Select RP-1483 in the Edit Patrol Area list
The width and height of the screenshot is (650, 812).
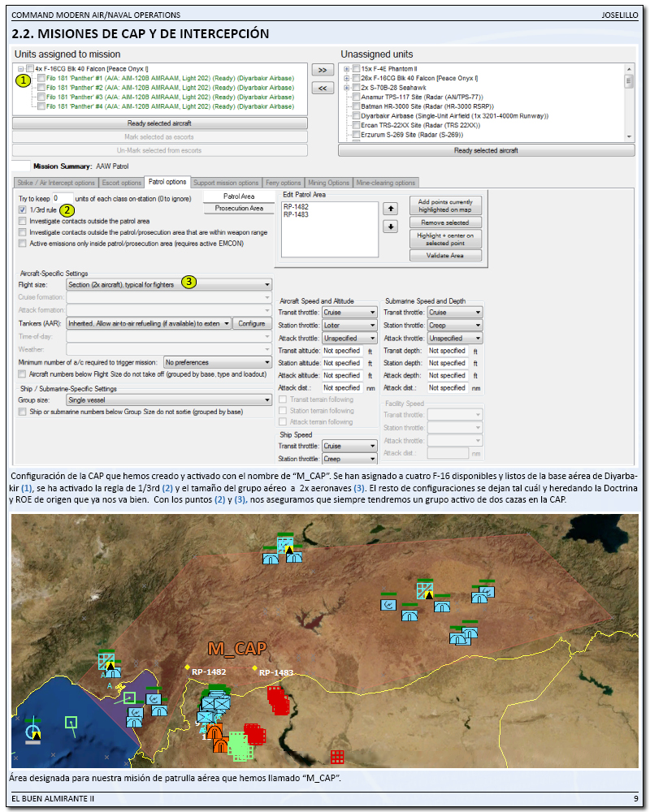click(x=296, y=214)
